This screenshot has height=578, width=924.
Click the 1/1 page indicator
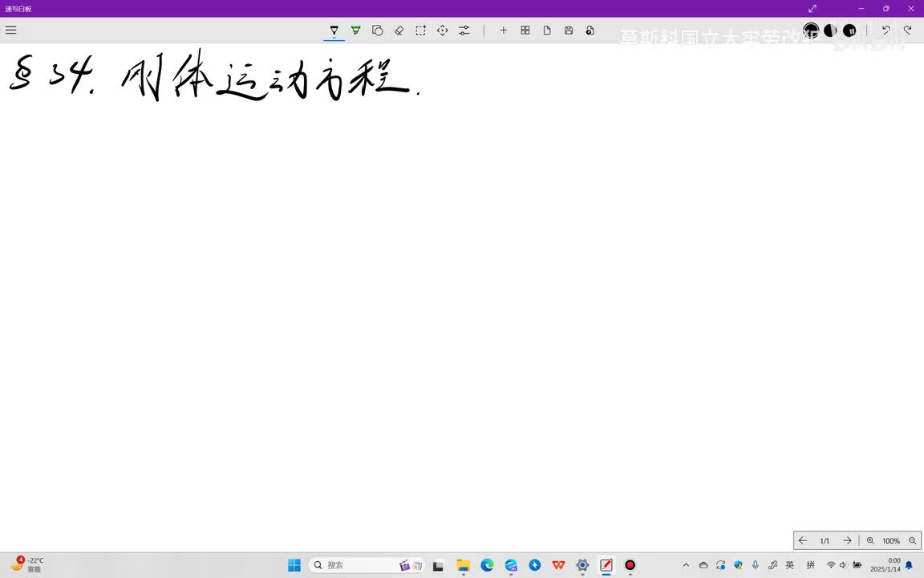[x=825, y=541]
